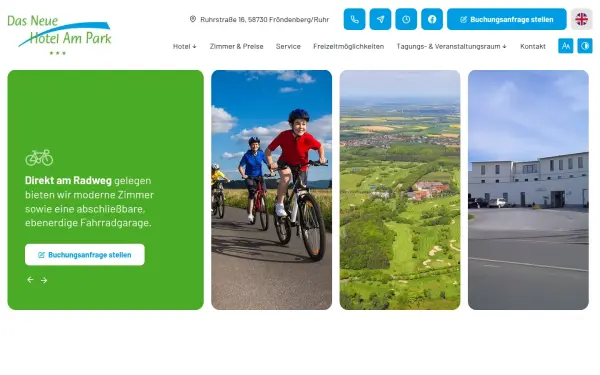Screen dimensions: 600x375
Task: Toggle the high contrast mode icon
Action: (585, 46)
